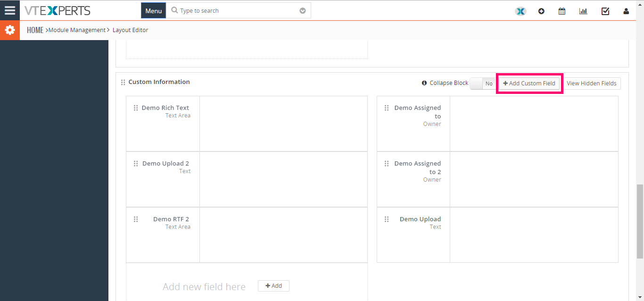Open the calendar icon

click(x=562, y=11)
